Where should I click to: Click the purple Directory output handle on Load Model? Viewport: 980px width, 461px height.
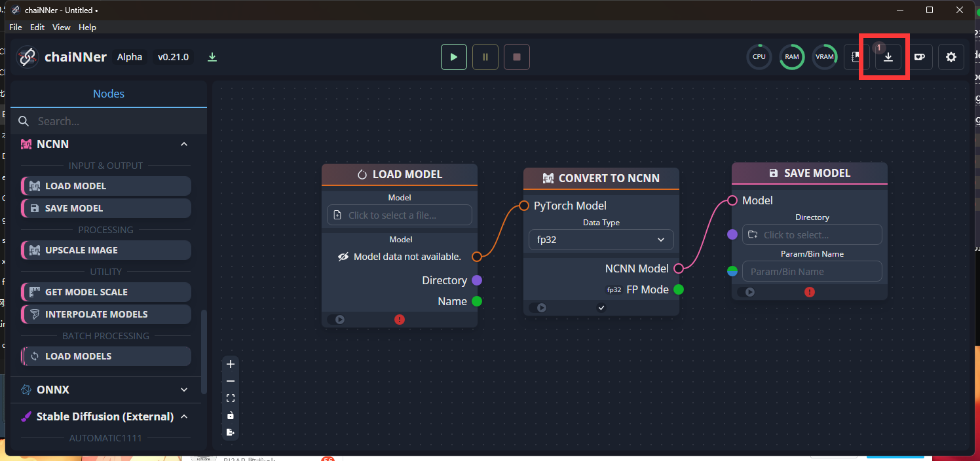[x=477, y=280]
